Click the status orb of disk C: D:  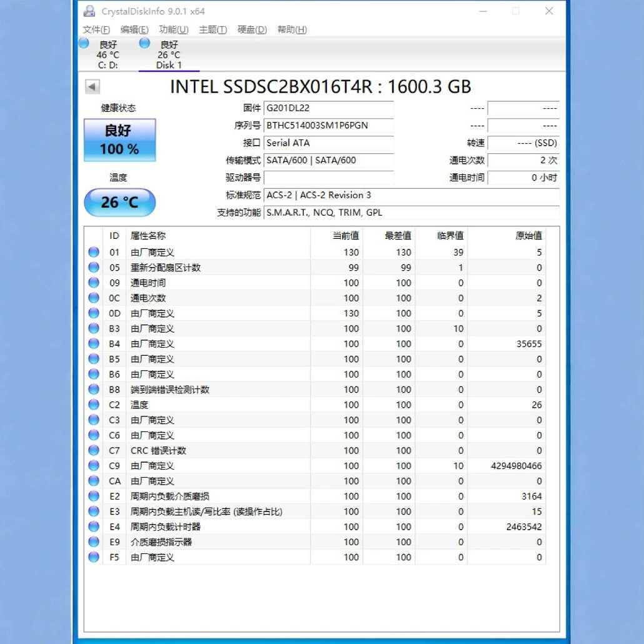(84, 43)
